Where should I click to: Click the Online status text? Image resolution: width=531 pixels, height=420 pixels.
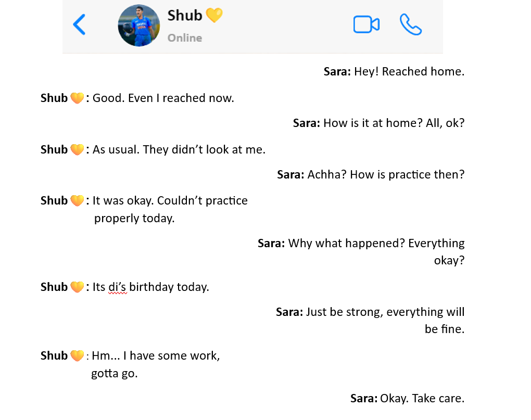coord(185,38)
